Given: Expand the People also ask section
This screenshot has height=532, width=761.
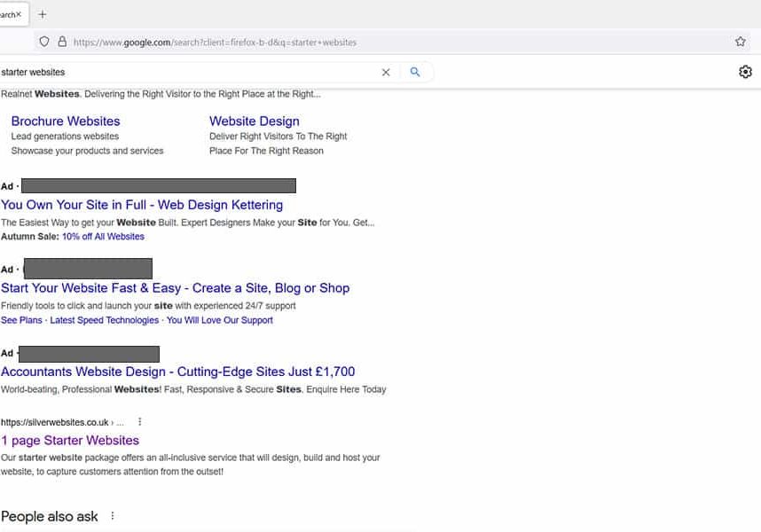Looking at the screenshot, I should tap(50, 515).
